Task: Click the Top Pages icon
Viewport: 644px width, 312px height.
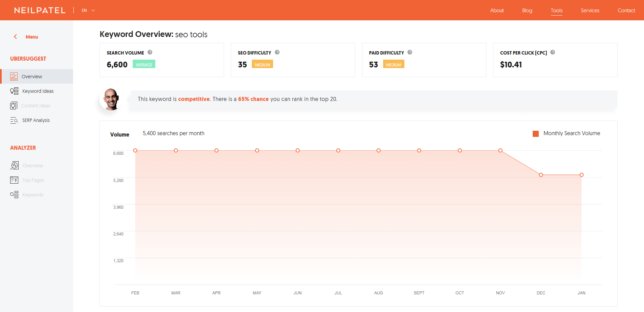Action: (14, 180)
